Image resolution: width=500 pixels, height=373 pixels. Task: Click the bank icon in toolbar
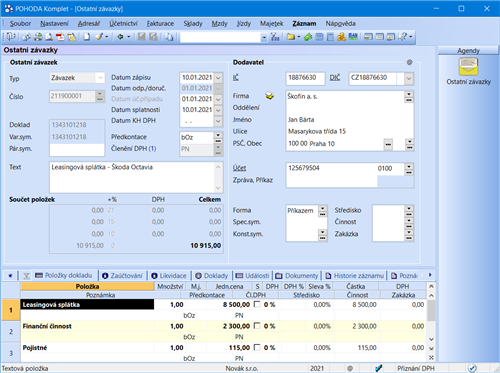point(353,36)
